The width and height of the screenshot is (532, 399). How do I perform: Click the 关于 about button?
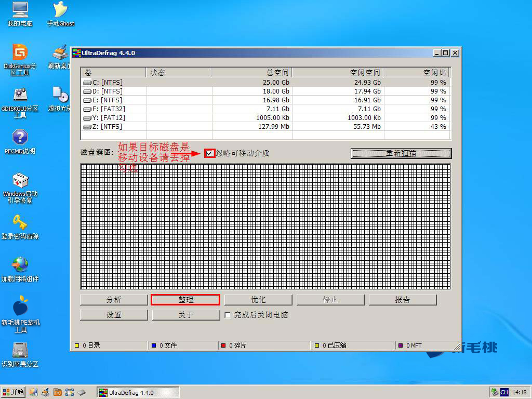(186, 315)
